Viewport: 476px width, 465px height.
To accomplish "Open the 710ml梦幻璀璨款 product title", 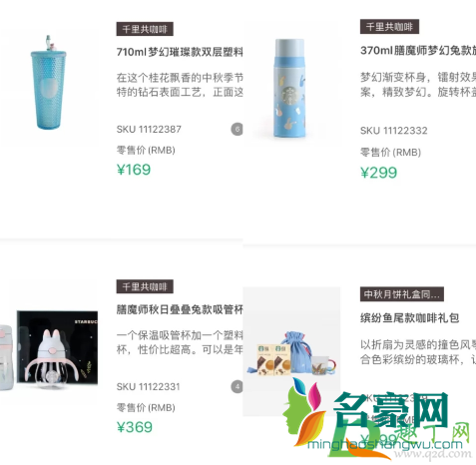I will [180, 52].
